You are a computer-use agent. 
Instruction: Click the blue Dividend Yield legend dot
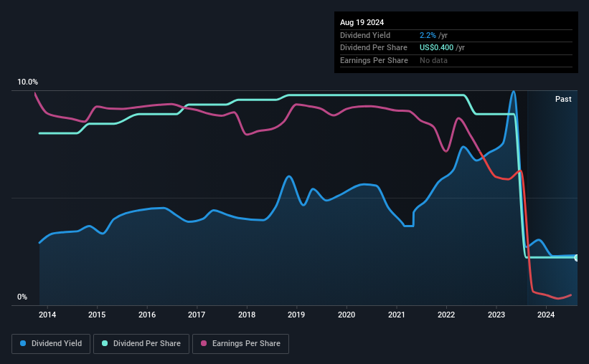(23, 343)
